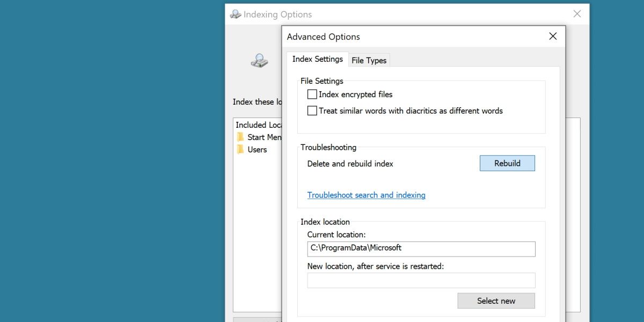644x322 pixels.
Task: Open Troubleshoot search and indexing
Action: pyautogui.click(x=366, y=195)
